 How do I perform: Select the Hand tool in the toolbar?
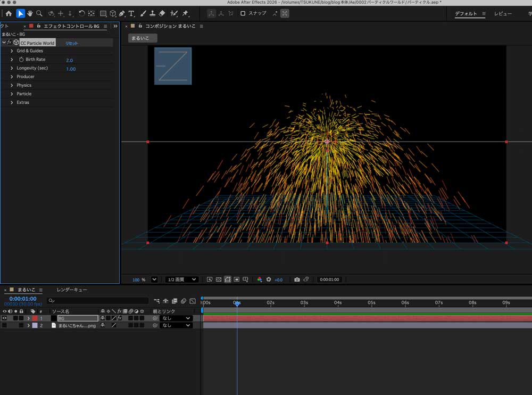(x=30, y=13)
